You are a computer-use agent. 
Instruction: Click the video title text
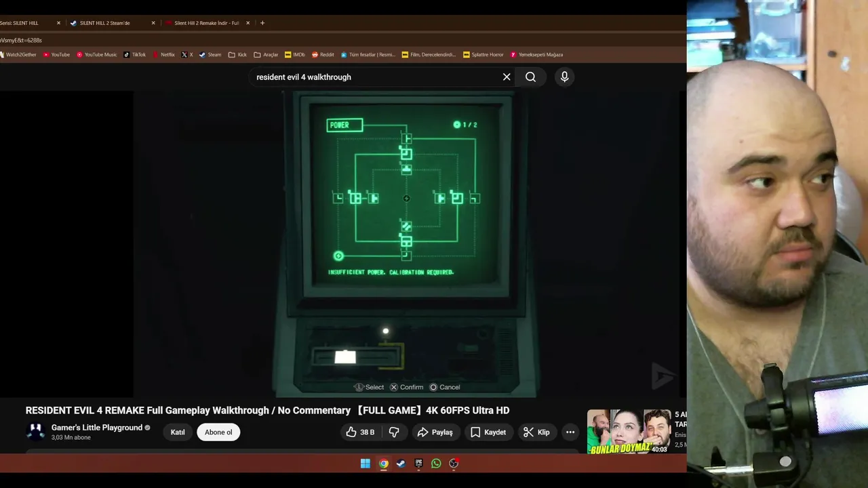(267, 410)
